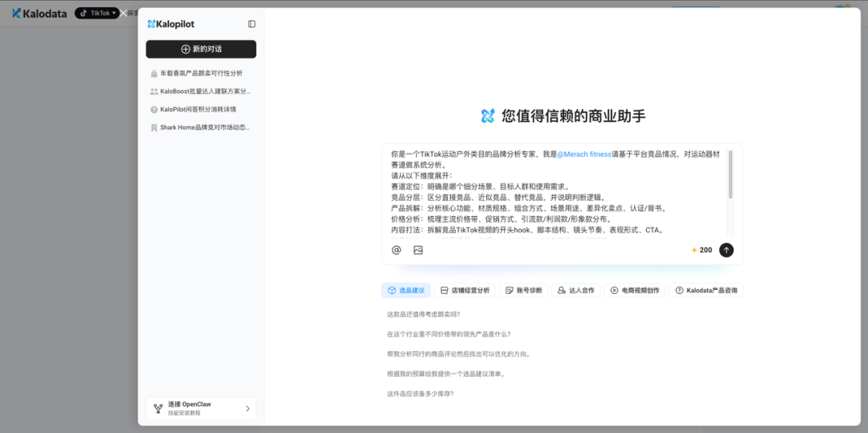Open the KaloBoost批量达人建联方案 chat
Image resolution: width=868 pixels, height=433 pixels.
point(201,92)
